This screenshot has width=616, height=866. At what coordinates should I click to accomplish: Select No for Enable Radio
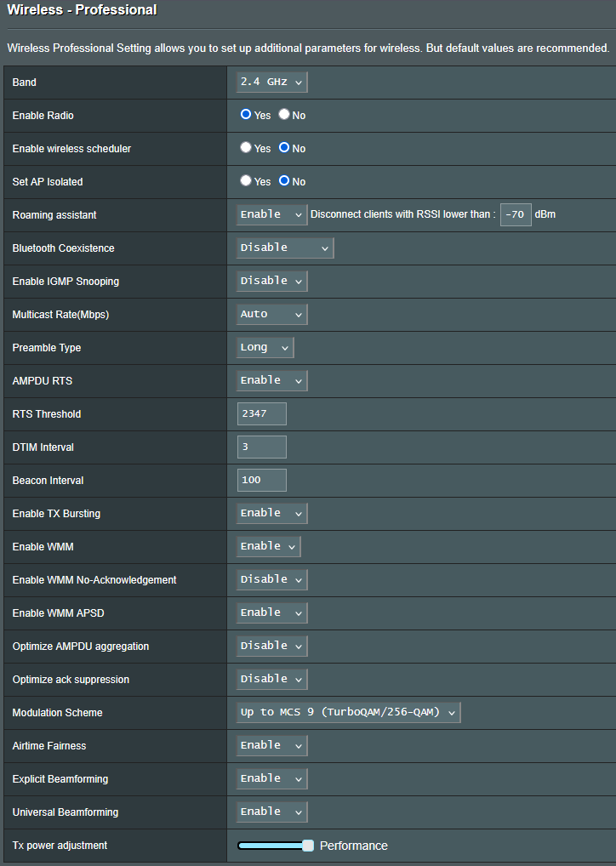pyautogui.click(x=284, y=114)
